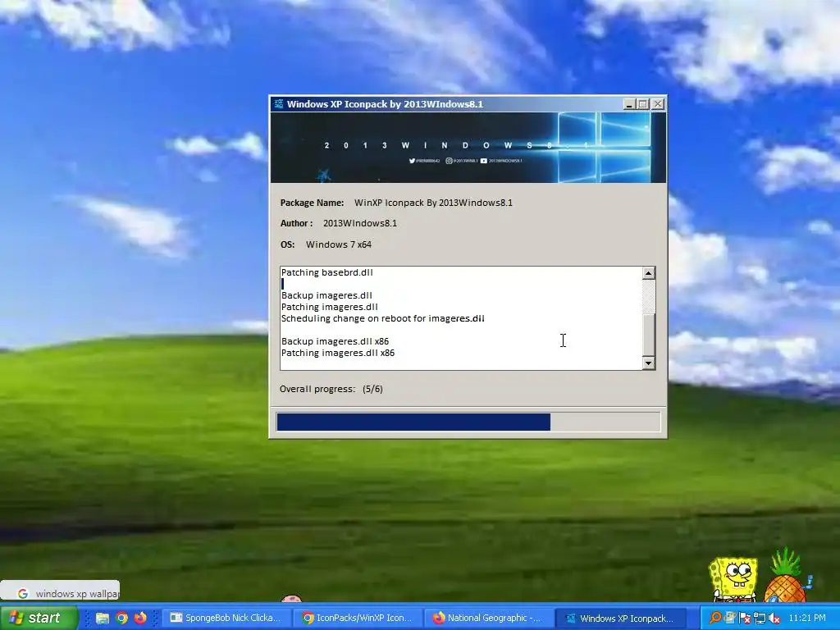The width and height of the screenshot is (840, 630).
Task: Click the log scrollbar thumb
Action: (x=648, y=336)
